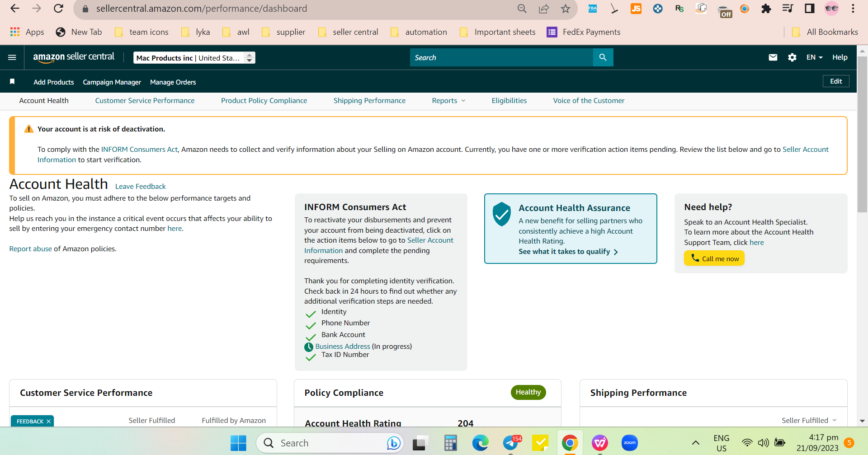Open the orange JS extension
The width and height of the screenshot is (868, 455).
[636, 9]
